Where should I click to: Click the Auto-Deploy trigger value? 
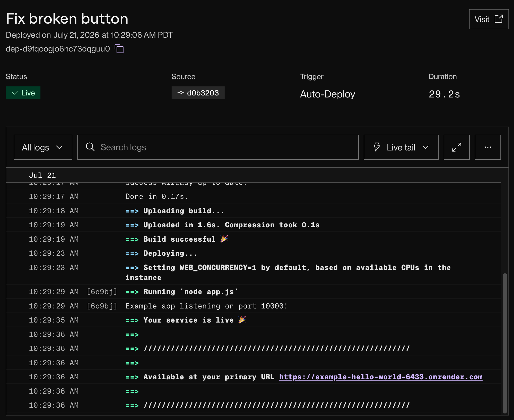tap(327, 94)
